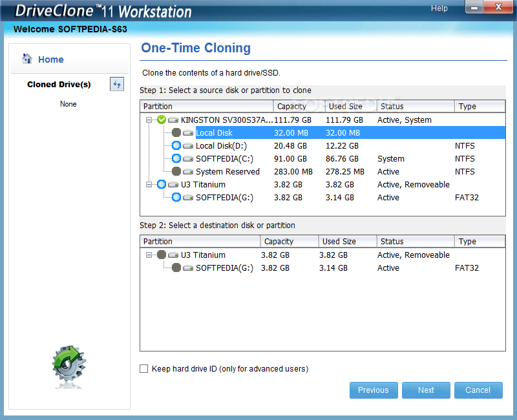The height and width of the screenshot is (420, 517).
Task: Select U3 Titanium label in source list
Action: tap(203, 185)
